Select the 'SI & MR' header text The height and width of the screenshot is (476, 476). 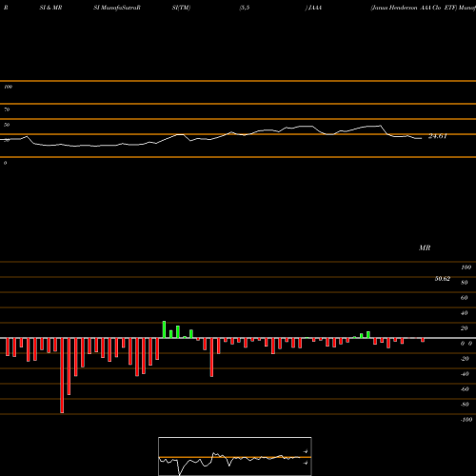click(50, 8)
